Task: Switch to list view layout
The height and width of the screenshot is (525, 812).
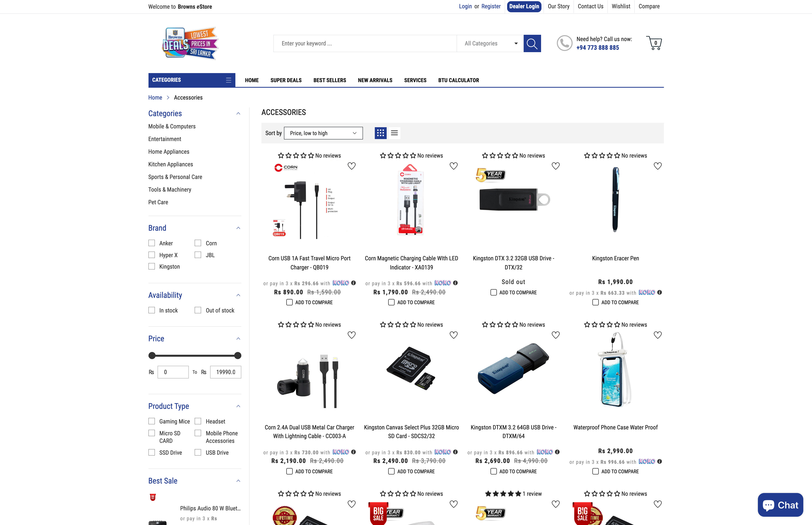Action: pyautogui.click(x=394, y=133)
